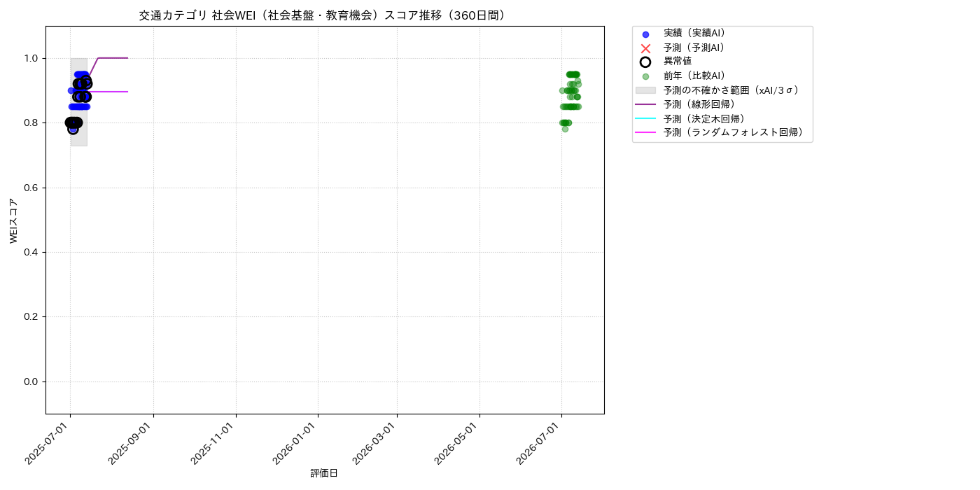The width and height of the screenshot is (980, 490).
Task: Click the red X marker for 予測（予測AI）
Action: click(645, 48)
